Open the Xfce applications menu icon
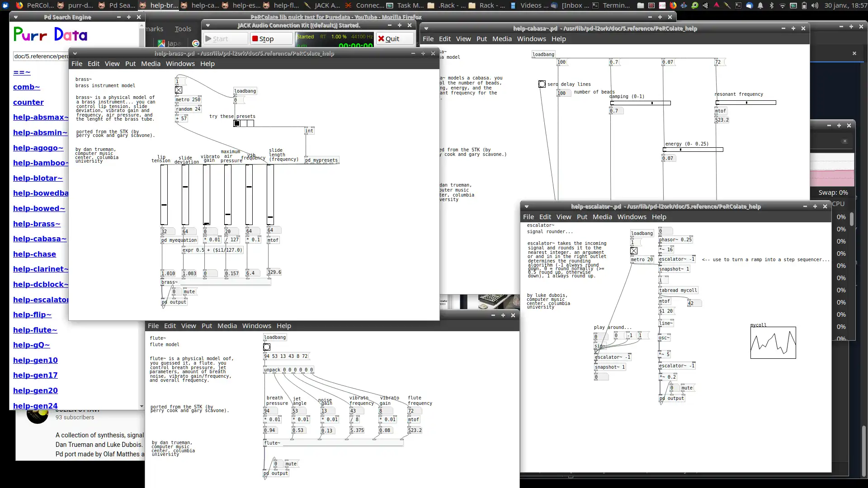Viewport: 868px width, 488px height. [5, 5]
